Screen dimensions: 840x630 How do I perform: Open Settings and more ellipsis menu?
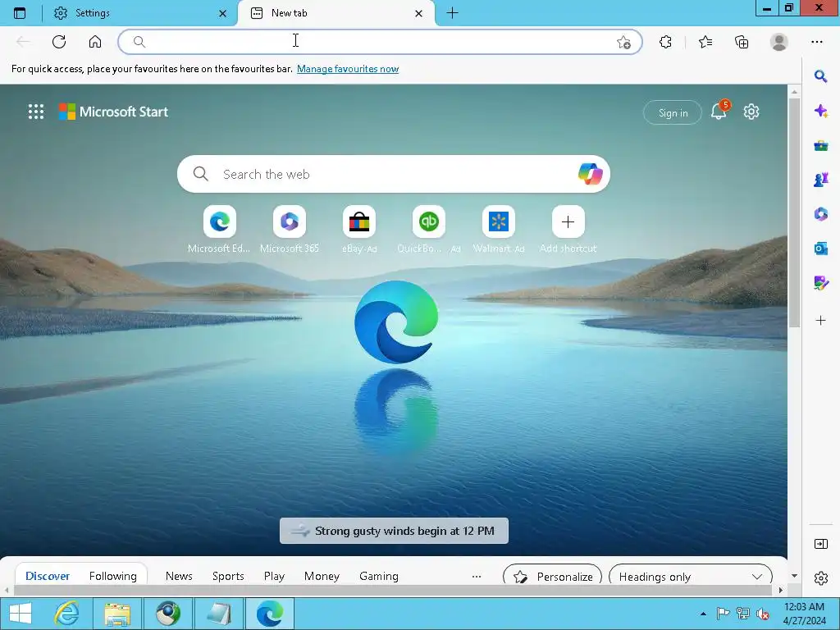[x=816, y=42]
